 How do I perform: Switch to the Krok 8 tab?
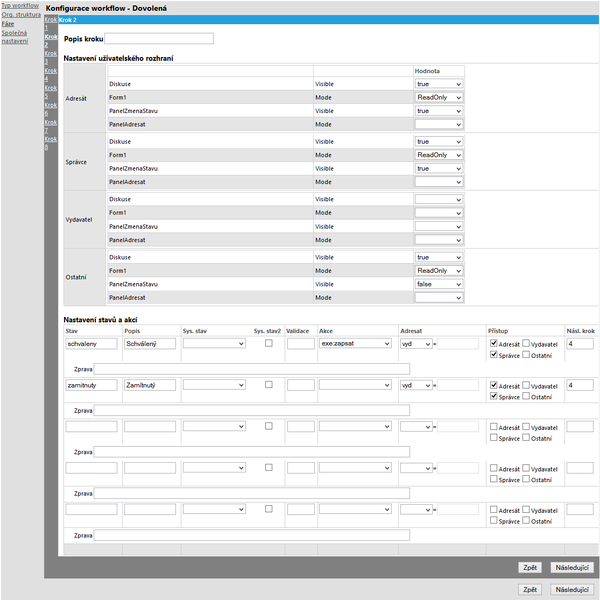click(51, 143)
